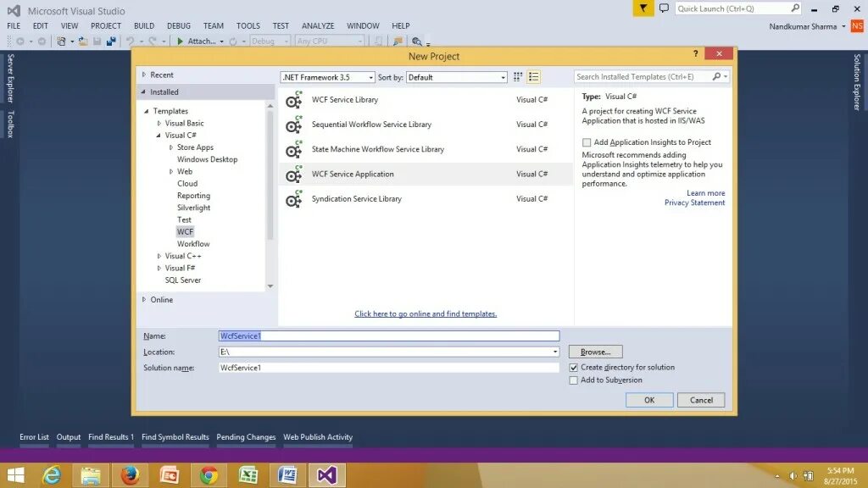Click the Visual Studio taskbar icon

[x=326, y=475]
